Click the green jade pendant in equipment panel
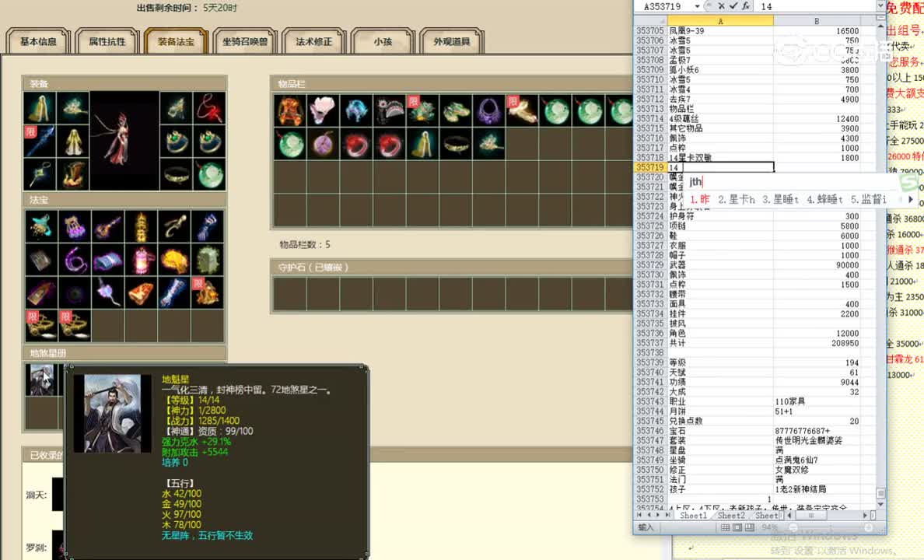This screenshot has width=924, height=560. [209, 174]
